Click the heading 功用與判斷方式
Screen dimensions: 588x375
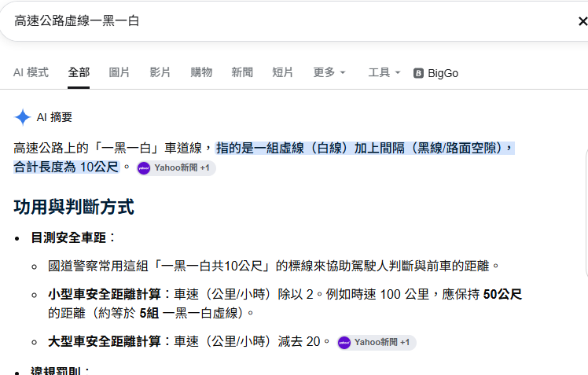pyautogui.click(x=74, y=207)
